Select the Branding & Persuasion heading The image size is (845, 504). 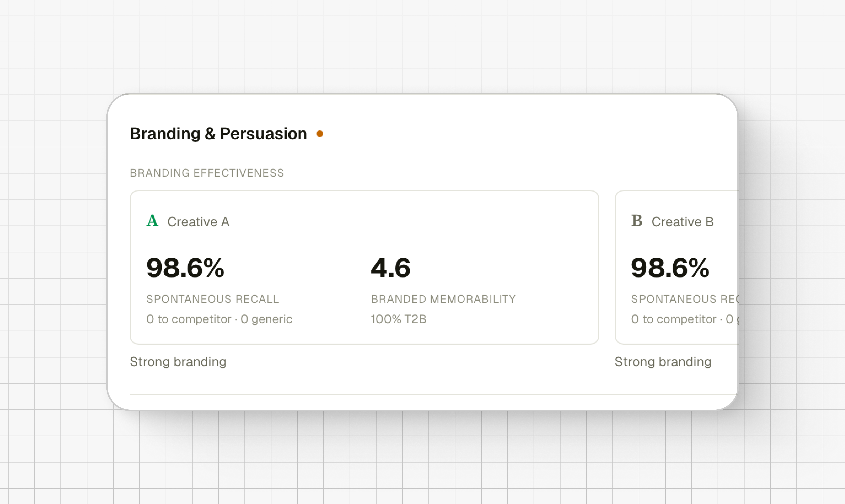(x=218, y=134)
